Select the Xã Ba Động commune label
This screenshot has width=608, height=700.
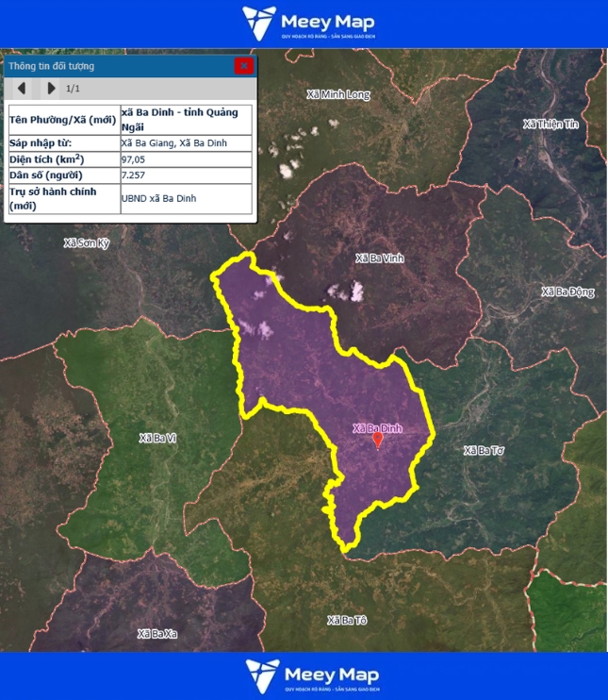pyautogui.click(x=567, y=292)
